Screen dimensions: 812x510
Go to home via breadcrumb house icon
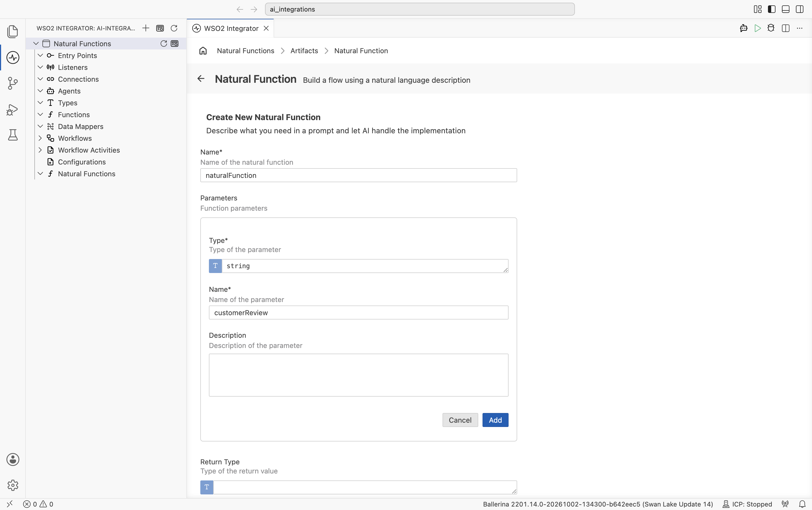click(203, 51)
